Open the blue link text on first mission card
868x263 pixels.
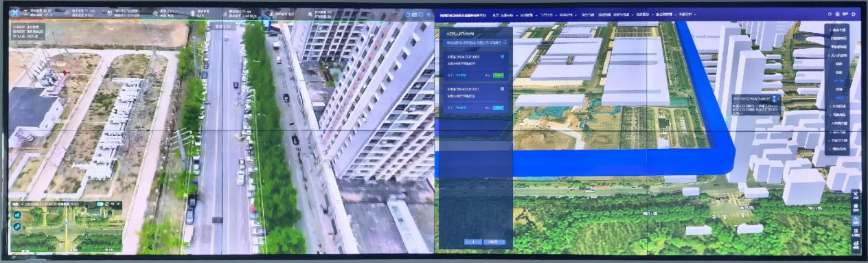461,75
